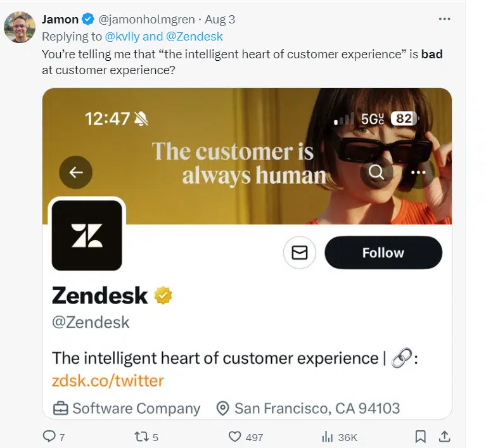Open Jamon's profile picture avatar

19,27
